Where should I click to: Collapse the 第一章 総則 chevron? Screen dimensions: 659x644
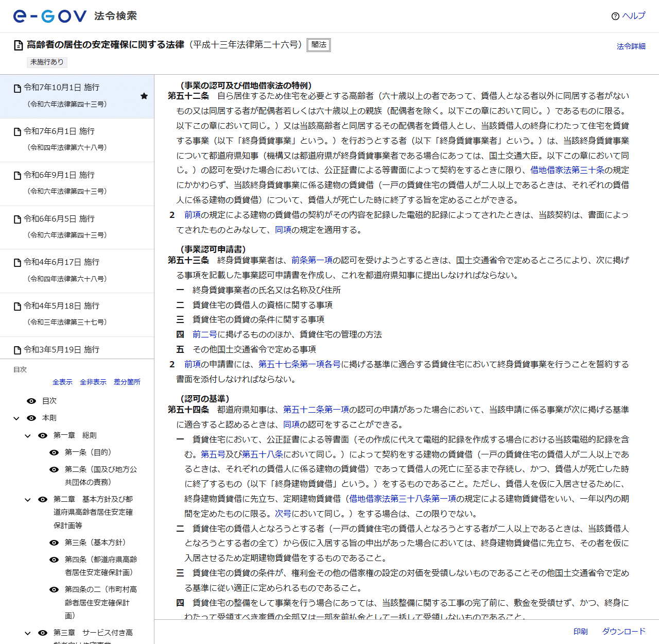[28, 436]
